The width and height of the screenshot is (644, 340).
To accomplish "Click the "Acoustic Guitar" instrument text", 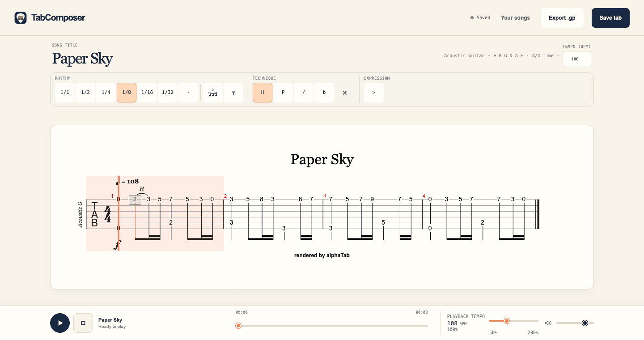I will click(464, 56).
